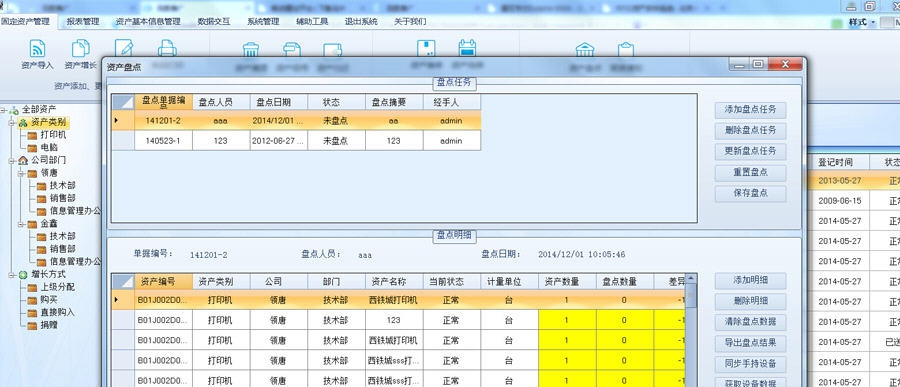Click the folder icon next to 领唐
The height and width of the screenshot is (387, 900).
pyautogui.click(x=32, y=173)
